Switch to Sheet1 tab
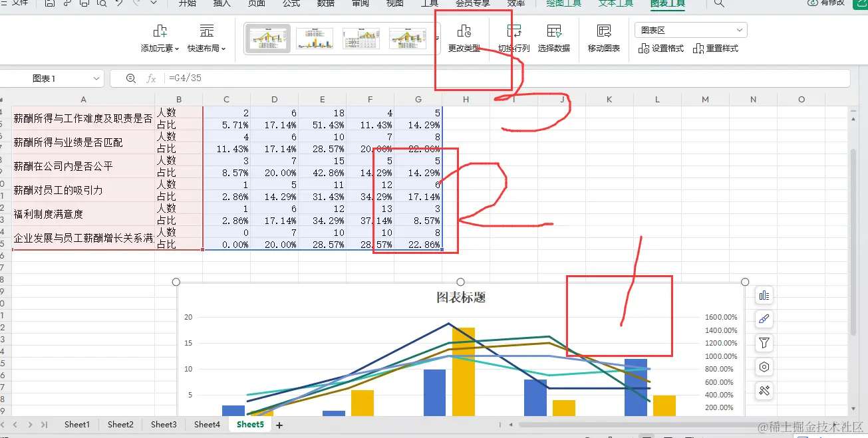Screen dimensions: 868x438 [x=77, y=424]
